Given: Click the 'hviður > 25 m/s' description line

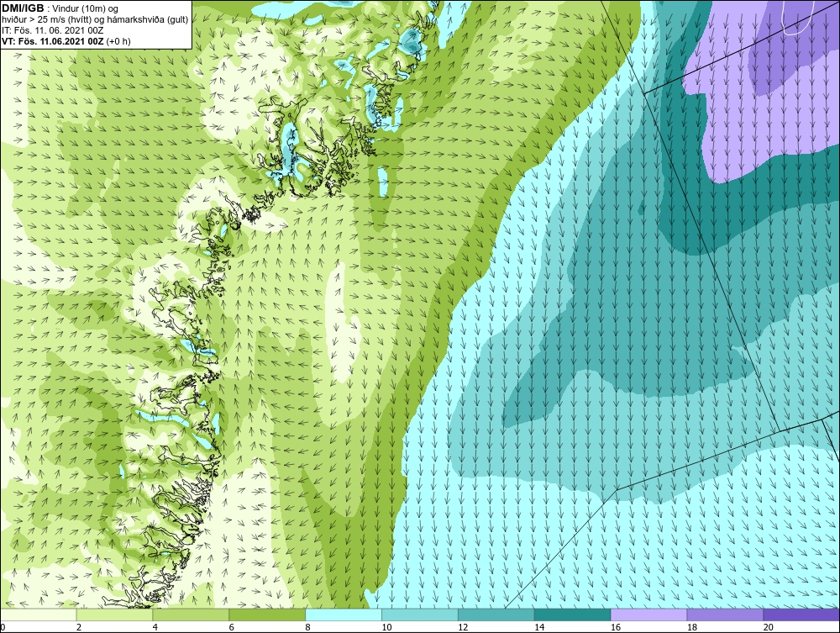Looking at the screenshot, I should point(95,20).
